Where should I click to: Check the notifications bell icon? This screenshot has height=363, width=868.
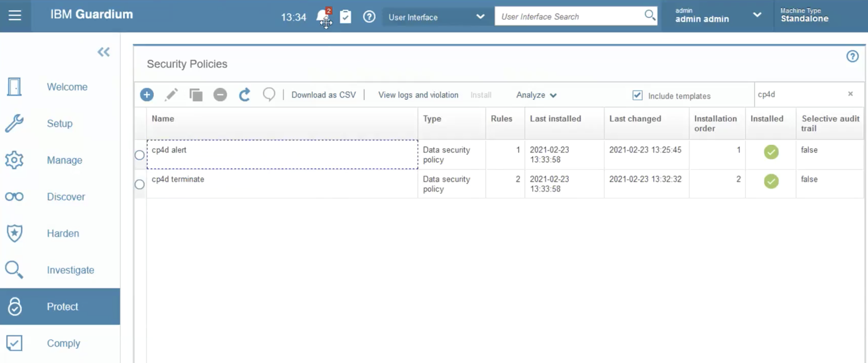[323, 16]
